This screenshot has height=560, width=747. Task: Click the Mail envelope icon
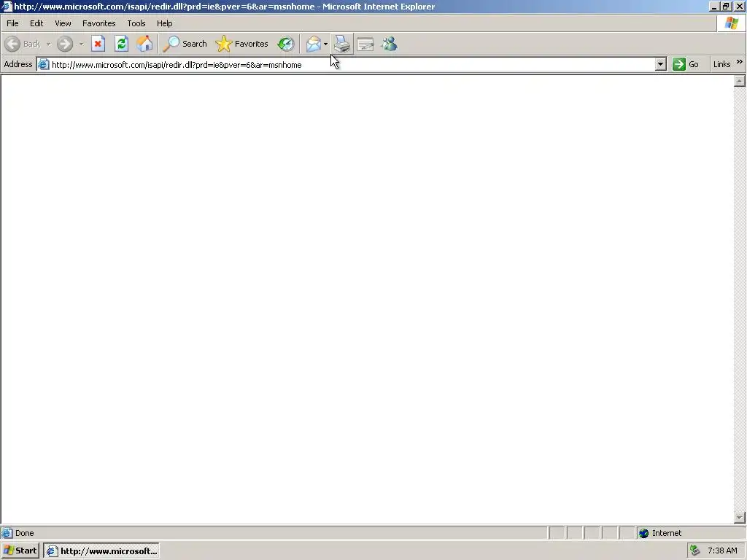coord(314,44)
